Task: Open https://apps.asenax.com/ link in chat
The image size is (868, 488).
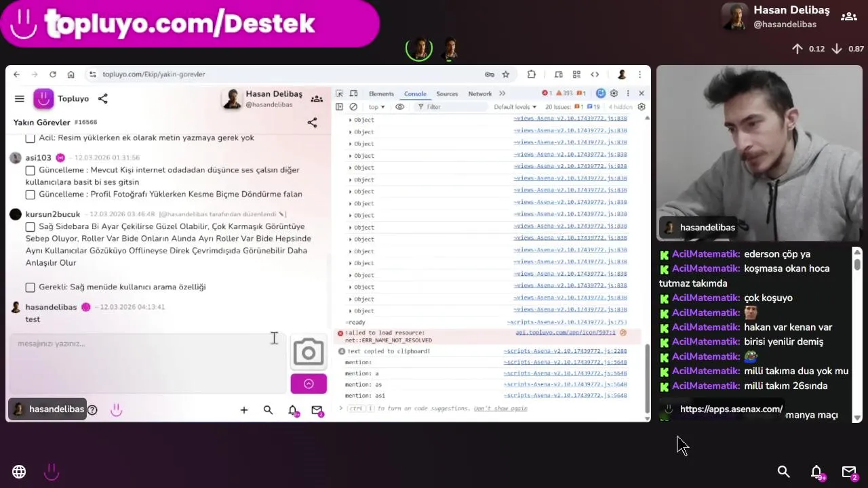Action: point(731,409)
